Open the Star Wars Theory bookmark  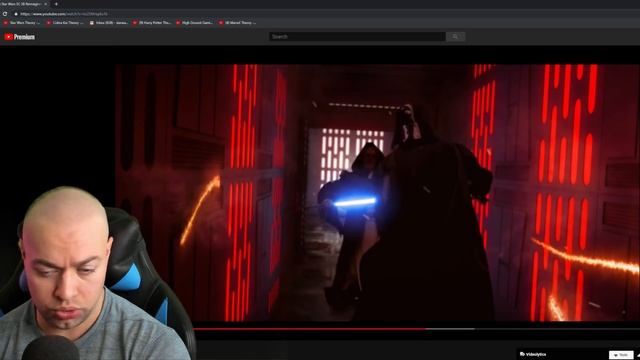pyautogui.click(x=22, y=23)
